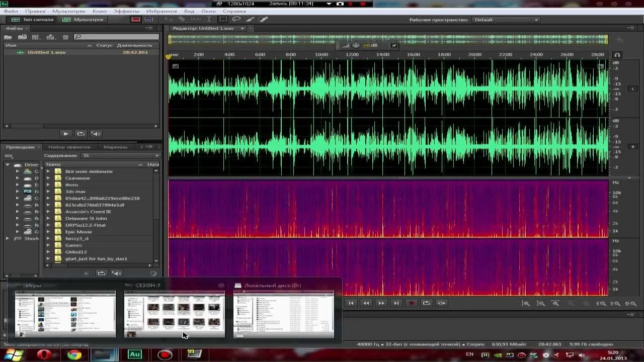Screen dimensions: 644x362
Task: Play the selected file in Files panel
Action: [x=66, y=134]
